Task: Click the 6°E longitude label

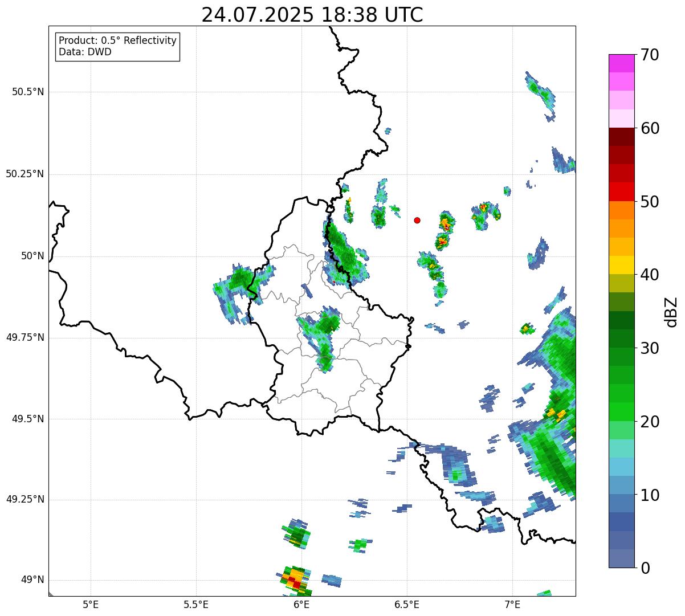Action: coord(301,605)
